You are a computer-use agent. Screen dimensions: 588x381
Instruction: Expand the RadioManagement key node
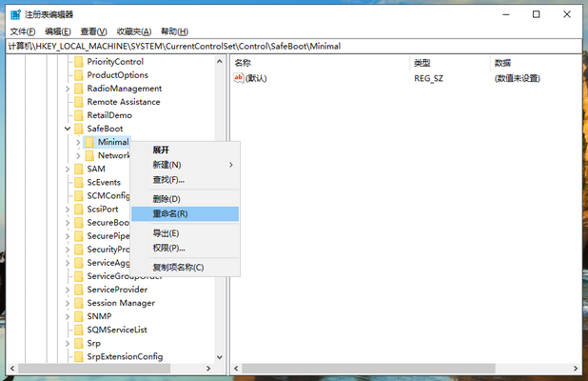(67, 89)
